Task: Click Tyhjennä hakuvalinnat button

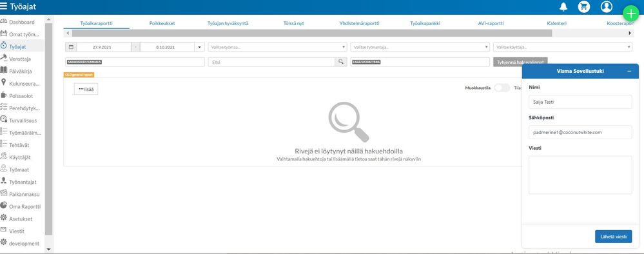Action: click(x=520, y=62)
